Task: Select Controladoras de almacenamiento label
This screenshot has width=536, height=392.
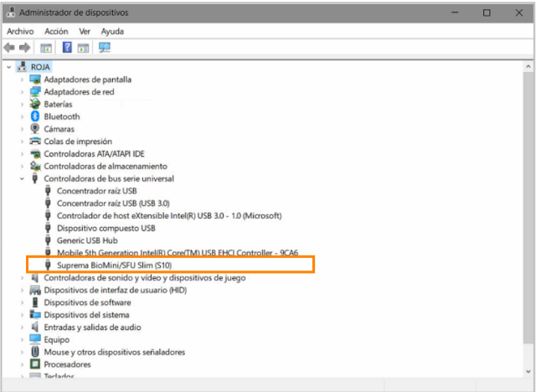Action: 106,166
